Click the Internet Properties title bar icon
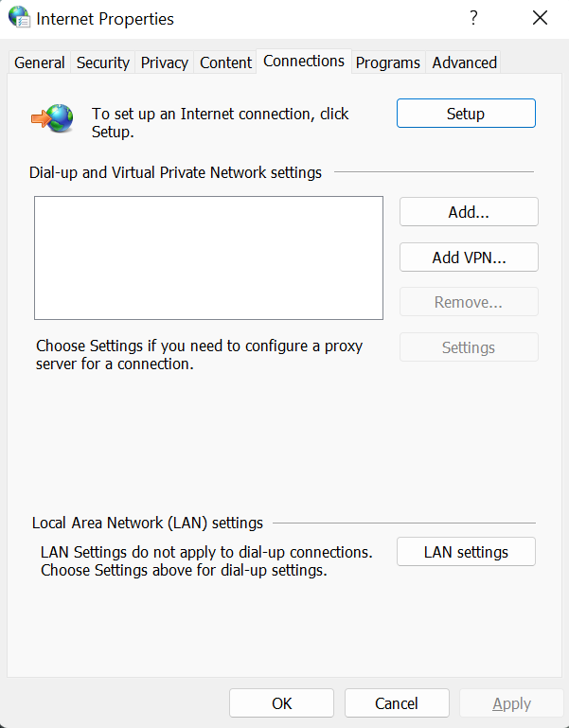Viewport: 569px width, 728px height. 19,18
